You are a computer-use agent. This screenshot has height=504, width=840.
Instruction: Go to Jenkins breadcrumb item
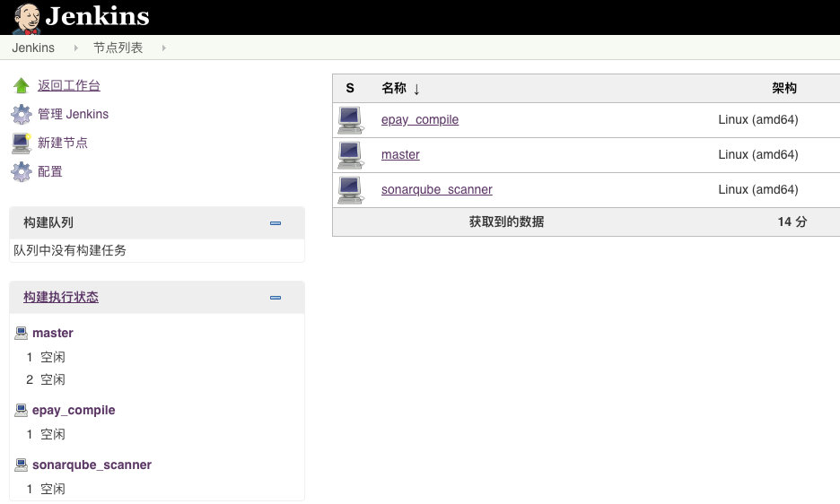pyautogui.click(x=33, y=48)
